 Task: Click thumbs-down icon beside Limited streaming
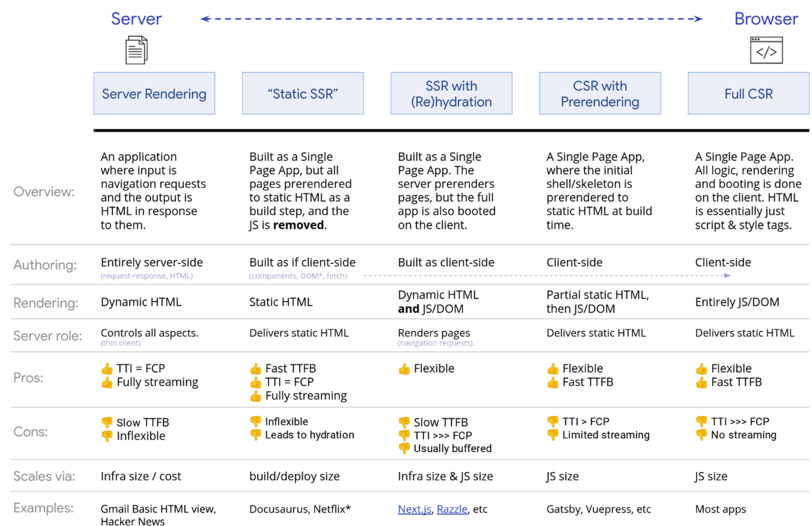553,435
